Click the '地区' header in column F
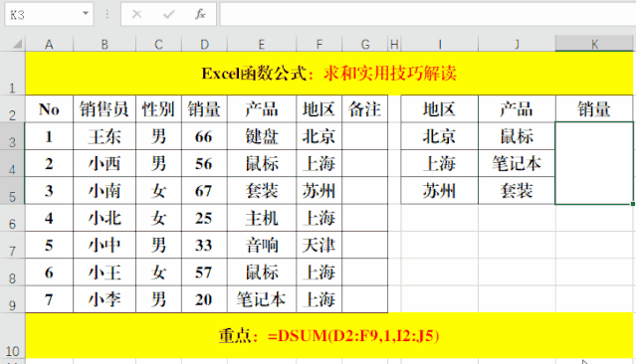 [319, 109]
